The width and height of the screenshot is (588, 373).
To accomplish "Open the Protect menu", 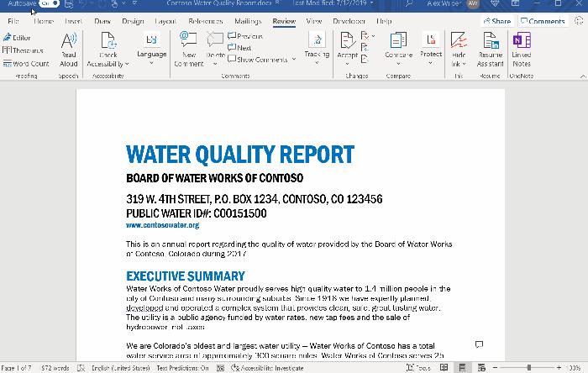I will (430, 49).
